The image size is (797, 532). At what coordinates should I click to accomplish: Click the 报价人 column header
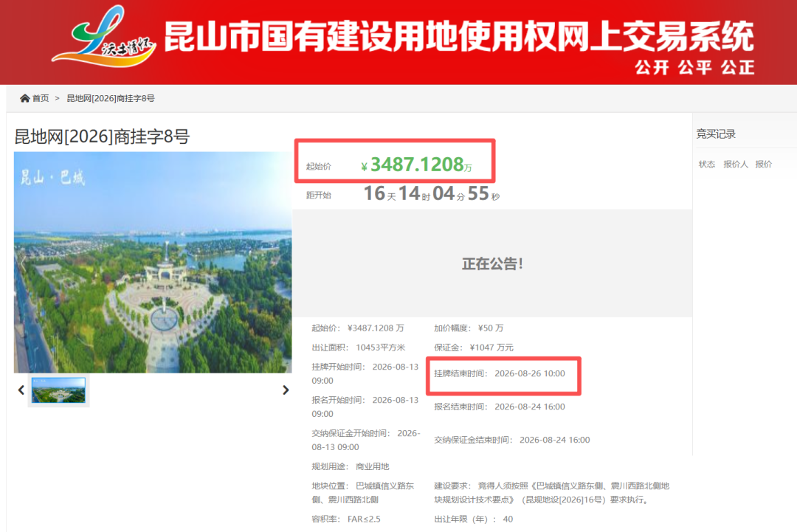[736, 164]
